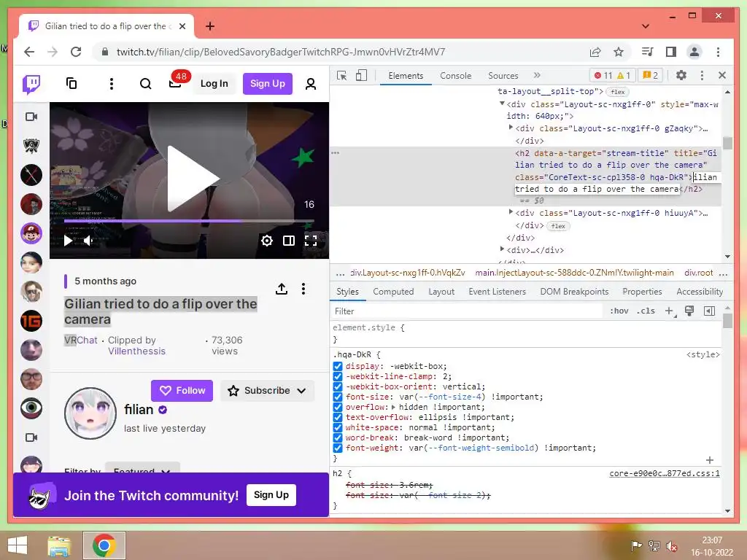Open clip options three-dot menu by share icon
The height and width of the screenshot is (560, 747).
[303, 289]
